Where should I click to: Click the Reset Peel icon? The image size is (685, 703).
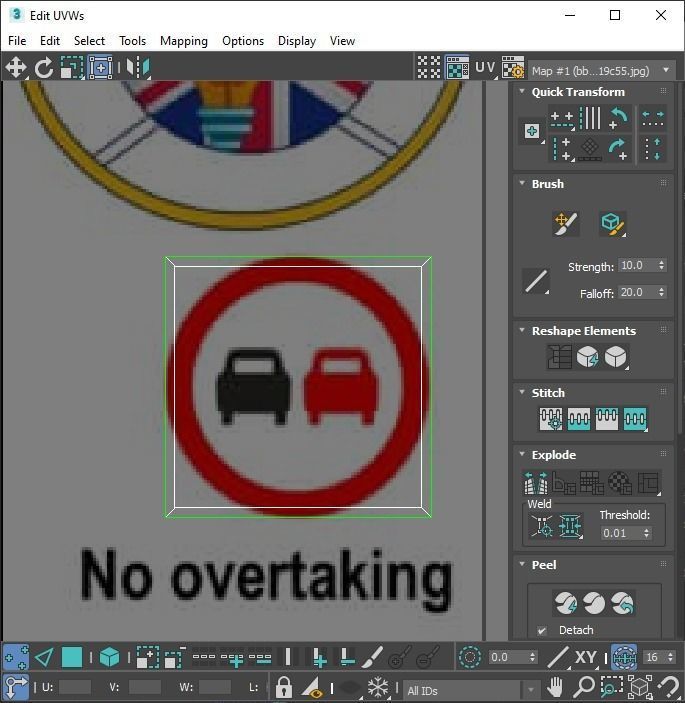623,603
